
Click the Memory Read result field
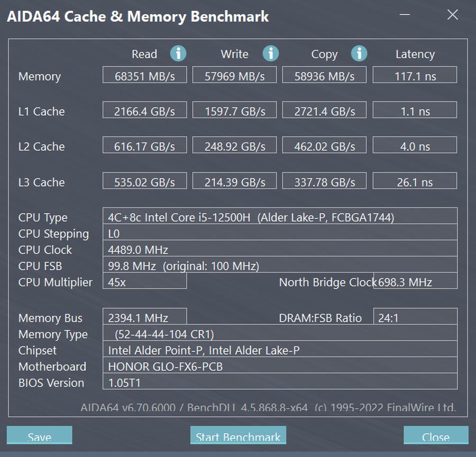pos(144,75)
